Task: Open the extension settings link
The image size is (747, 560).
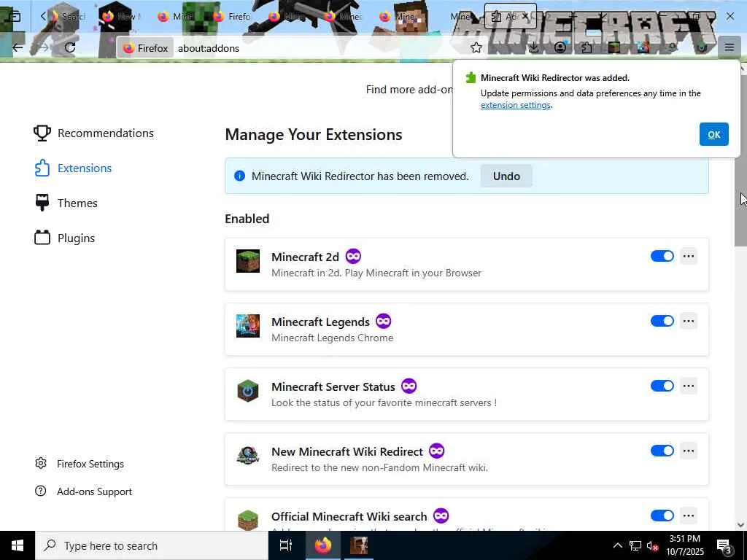Action: [x=516, y=105]
